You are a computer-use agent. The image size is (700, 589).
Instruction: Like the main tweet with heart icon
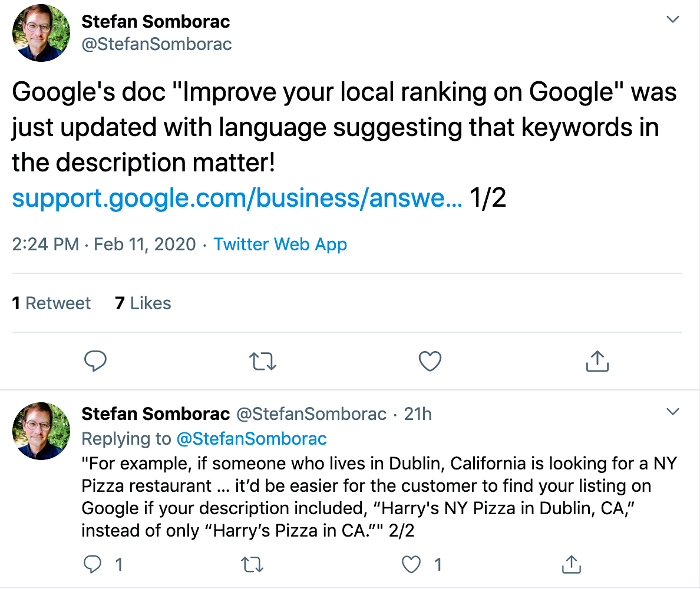430,361
